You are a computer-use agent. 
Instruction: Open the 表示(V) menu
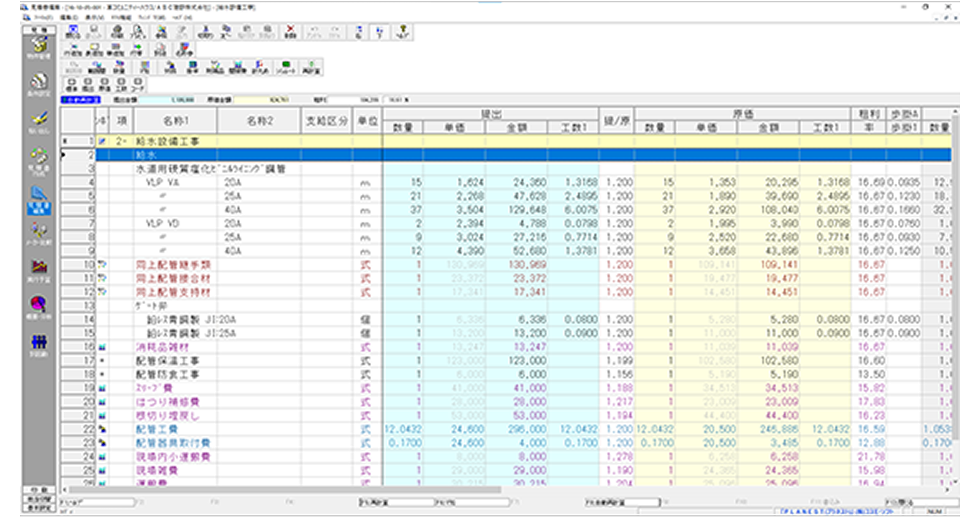(94, 18)
